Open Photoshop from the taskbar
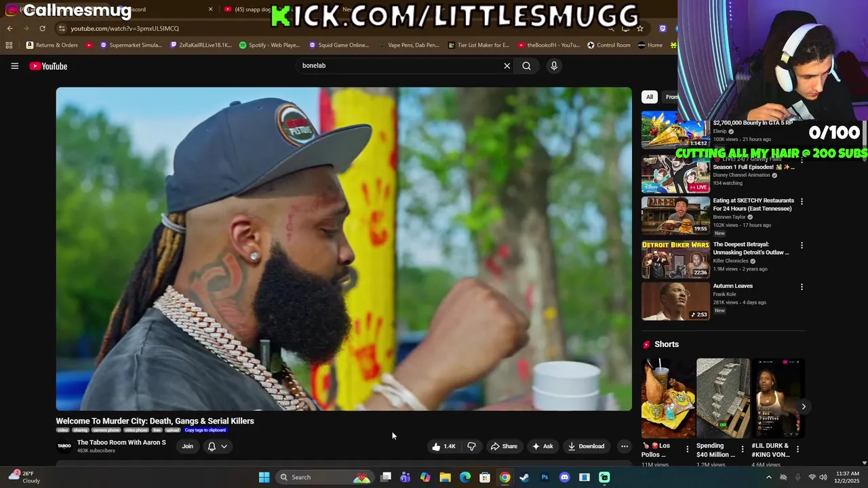868x488 pixels. (x=545, y=477)
